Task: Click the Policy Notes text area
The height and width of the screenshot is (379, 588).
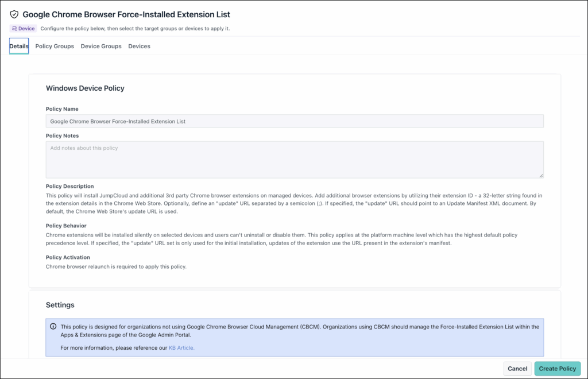Action: coord(295,160)
